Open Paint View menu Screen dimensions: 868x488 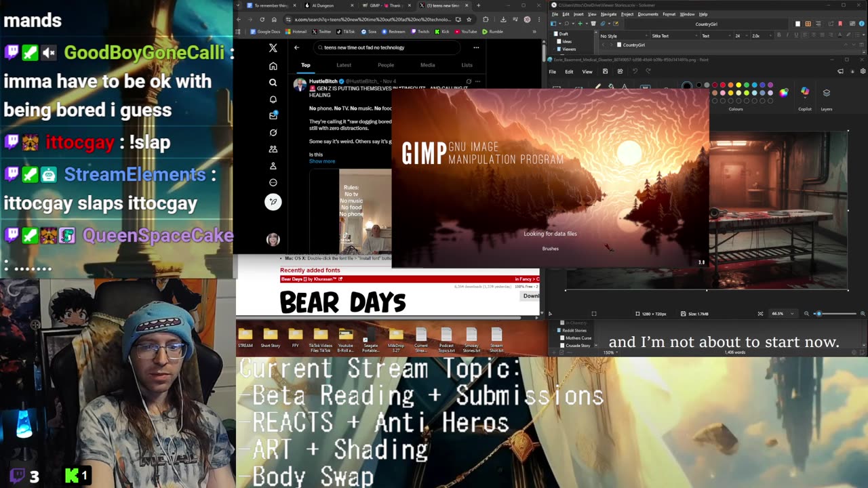click(587, 71)
